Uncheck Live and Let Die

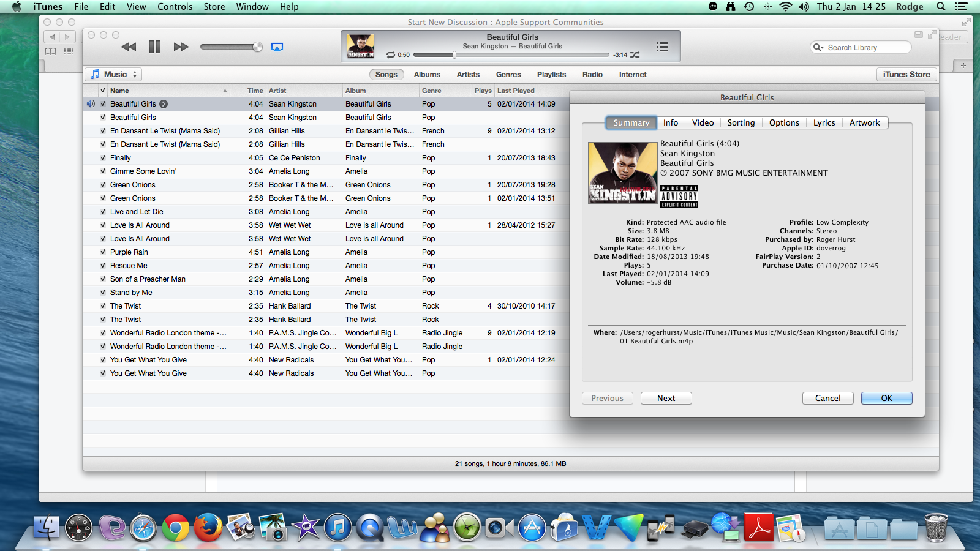coord(103,212)
